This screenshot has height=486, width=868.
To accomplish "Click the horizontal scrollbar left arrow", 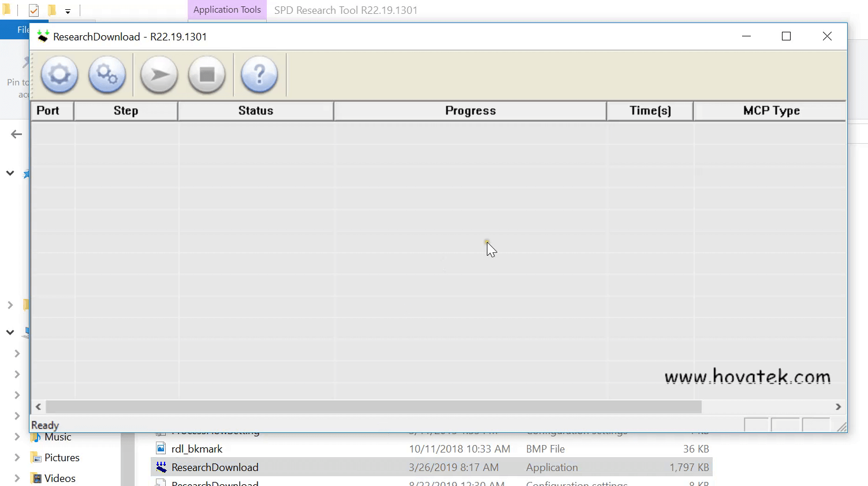I will (38, 407).
